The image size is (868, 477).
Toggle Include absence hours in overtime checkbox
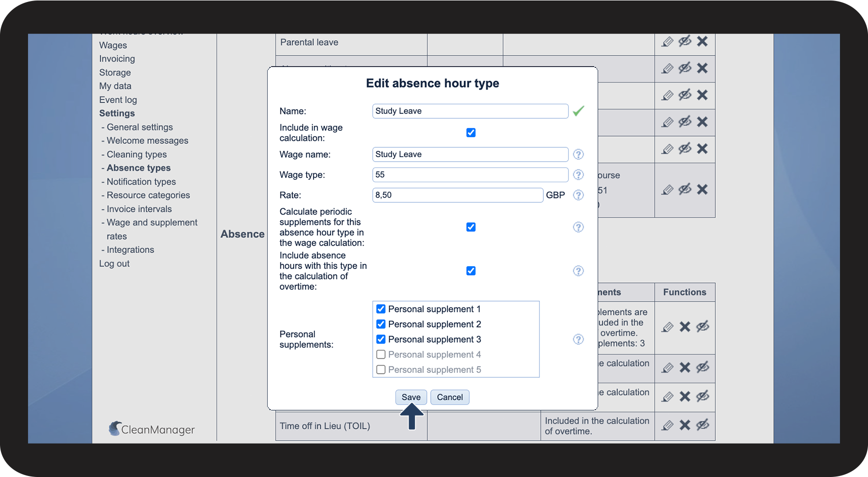click(x=471, y=271)
